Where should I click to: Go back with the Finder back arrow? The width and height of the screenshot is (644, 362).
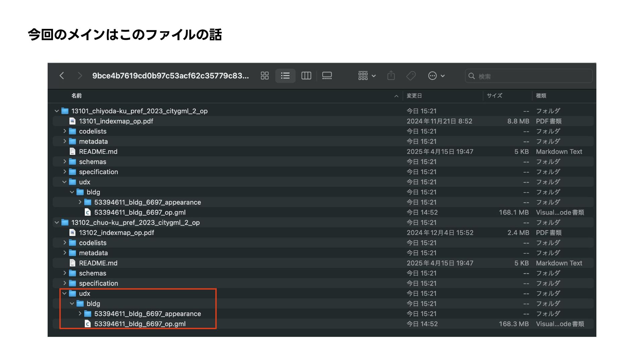(x=62, y=76)
